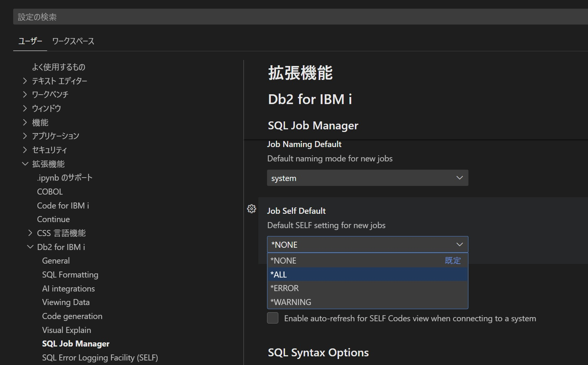Select Code for IBM i in the tree
The height and width of the screenshot is (365, 588).
(x=63, y=206)
